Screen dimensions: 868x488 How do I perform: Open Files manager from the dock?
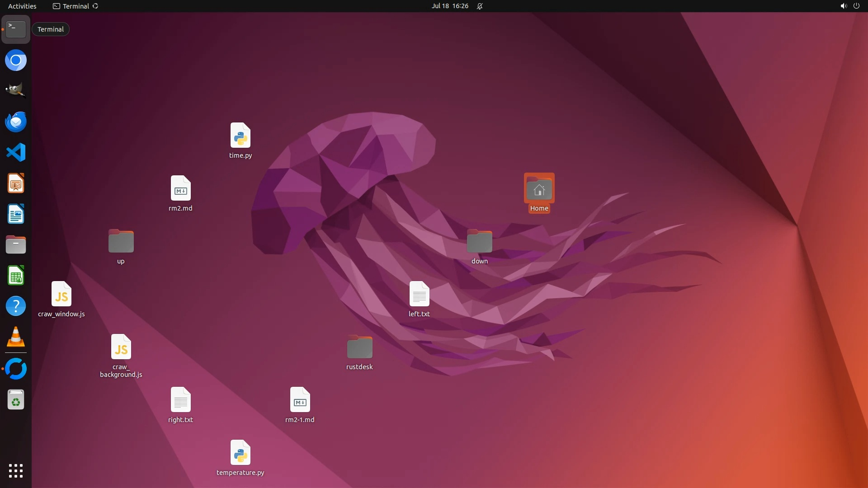[16, 245]
